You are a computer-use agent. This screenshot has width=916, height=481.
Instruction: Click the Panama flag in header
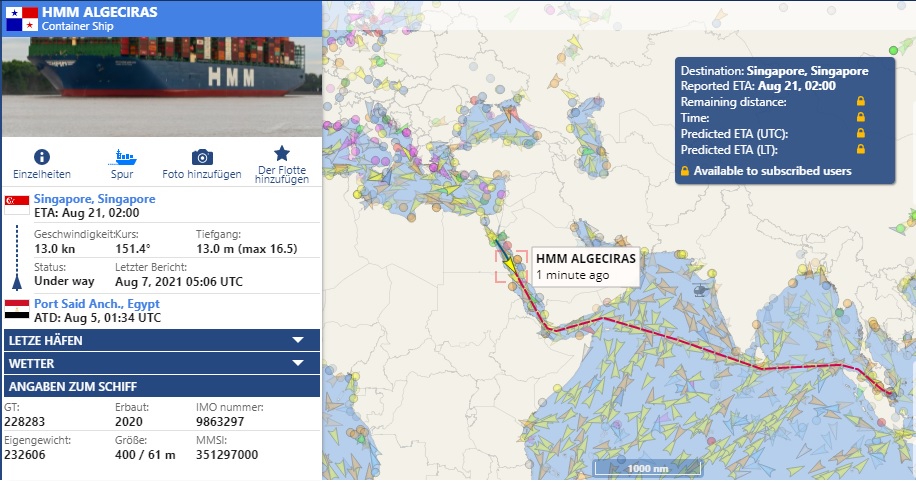(x=22, y=19)
